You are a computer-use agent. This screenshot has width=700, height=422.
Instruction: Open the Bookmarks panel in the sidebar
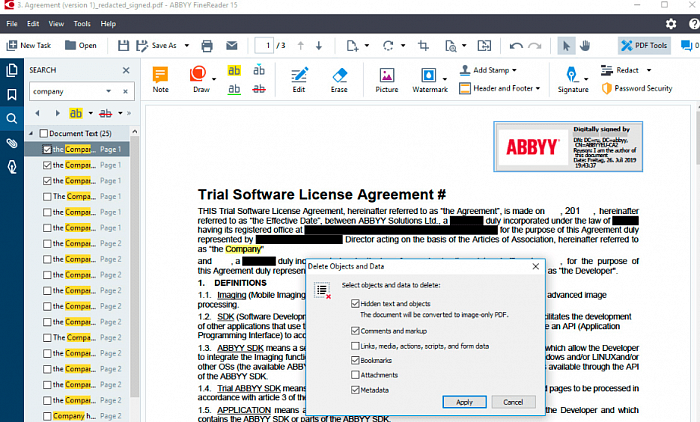[12, 94]
